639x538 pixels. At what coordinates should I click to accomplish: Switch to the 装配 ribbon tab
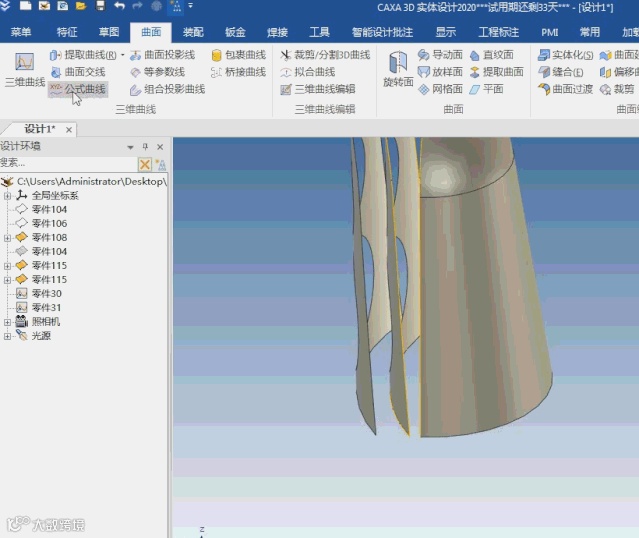[x=193, y=32]
